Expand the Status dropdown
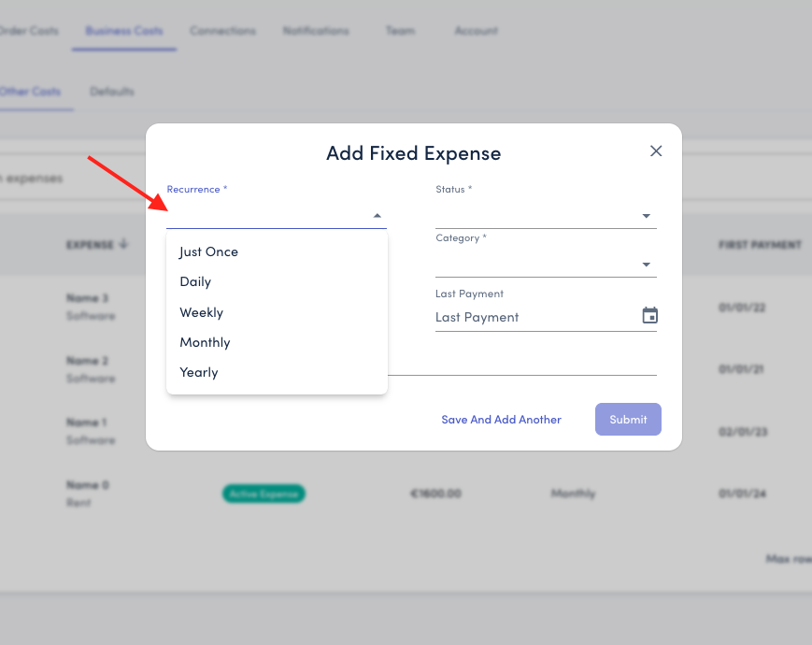812x645 pixels. point(646,216)
